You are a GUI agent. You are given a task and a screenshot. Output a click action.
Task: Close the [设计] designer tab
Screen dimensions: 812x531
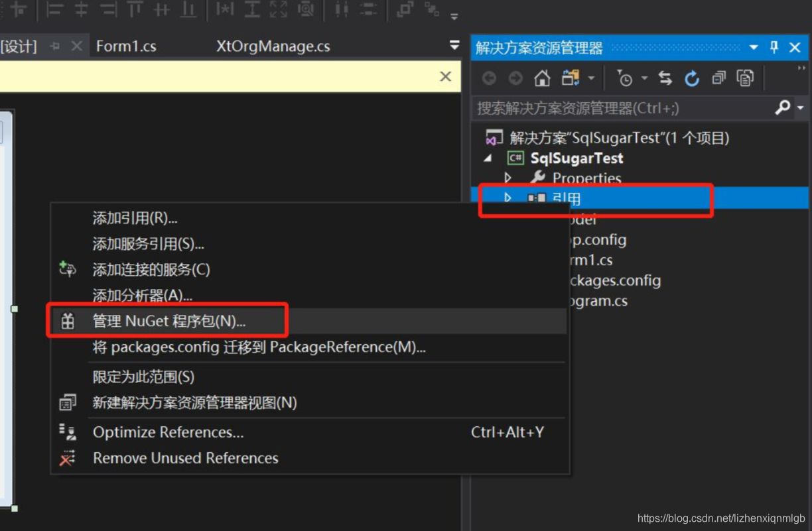[x=77, y=46]
